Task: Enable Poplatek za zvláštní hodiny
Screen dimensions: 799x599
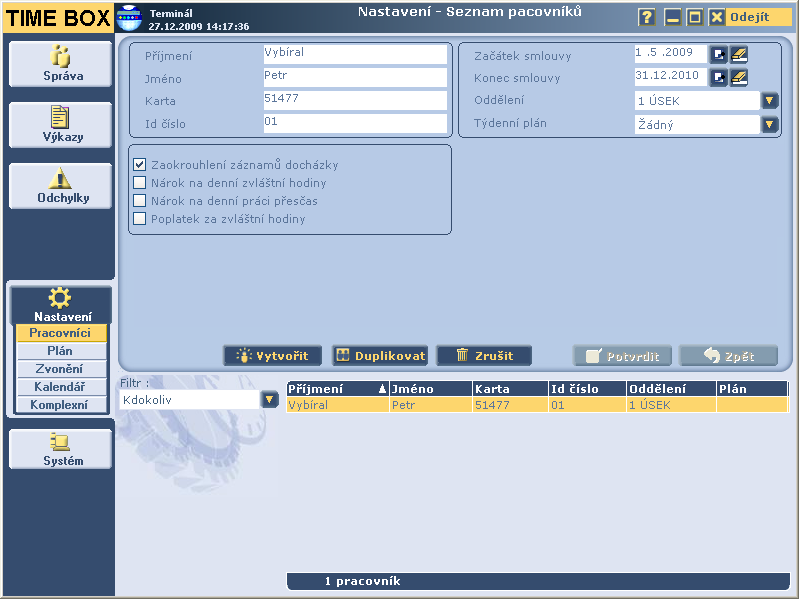Action: (x=139, y=219)
